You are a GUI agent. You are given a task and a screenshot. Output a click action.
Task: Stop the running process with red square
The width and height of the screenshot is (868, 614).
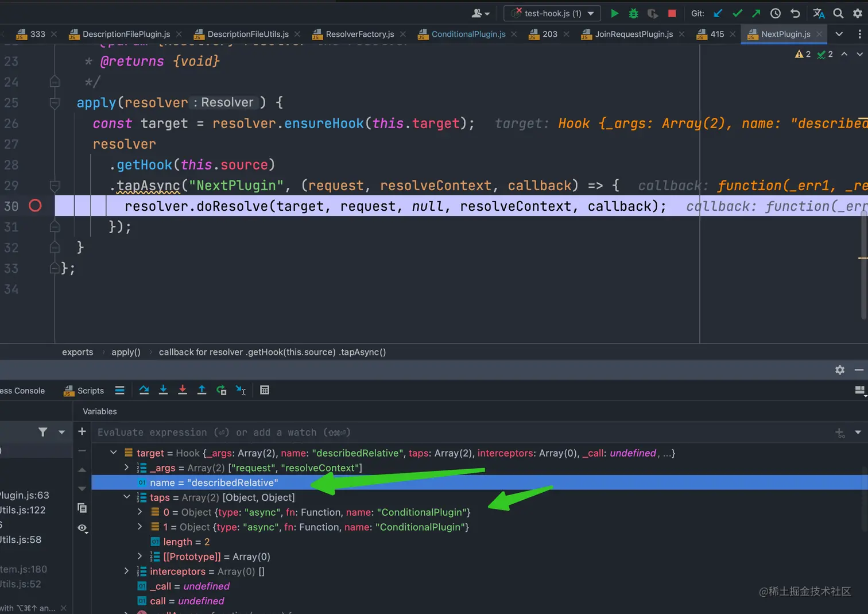pos(672,13)
